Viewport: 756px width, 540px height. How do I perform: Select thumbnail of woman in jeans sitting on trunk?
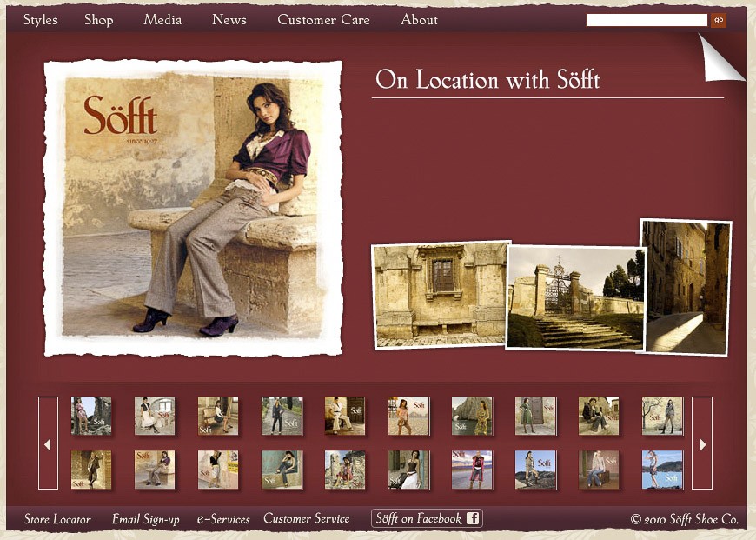click(599, 470)
